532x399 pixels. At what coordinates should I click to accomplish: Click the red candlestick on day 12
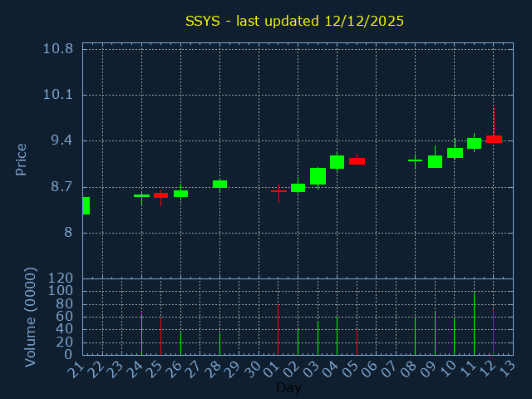(x=494, y=139)
